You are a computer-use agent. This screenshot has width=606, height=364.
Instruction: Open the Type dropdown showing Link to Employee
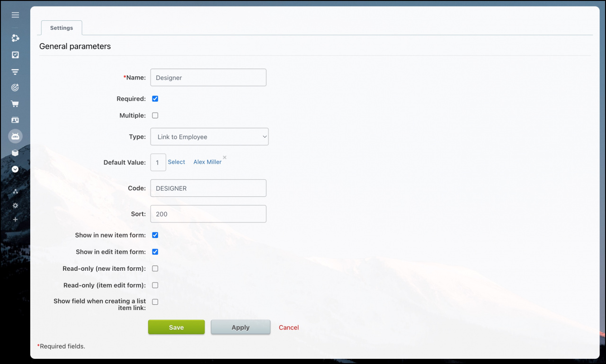coord(209,136)
